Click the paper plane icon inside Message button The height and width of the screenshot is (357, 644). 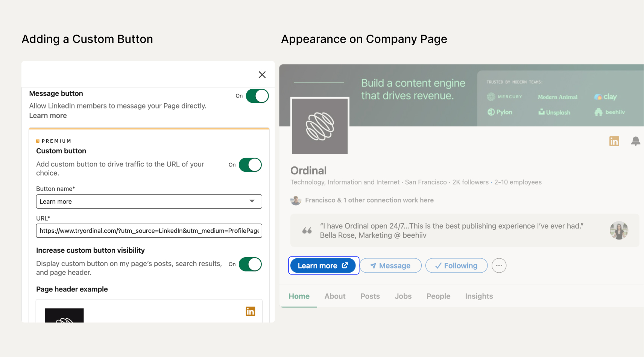click(373, 265)
